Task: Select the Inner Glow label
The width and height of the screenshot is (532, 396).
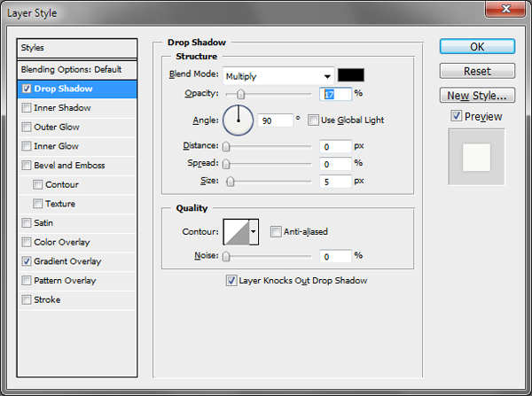Action: pyautogui.click(x=57, y=146)
